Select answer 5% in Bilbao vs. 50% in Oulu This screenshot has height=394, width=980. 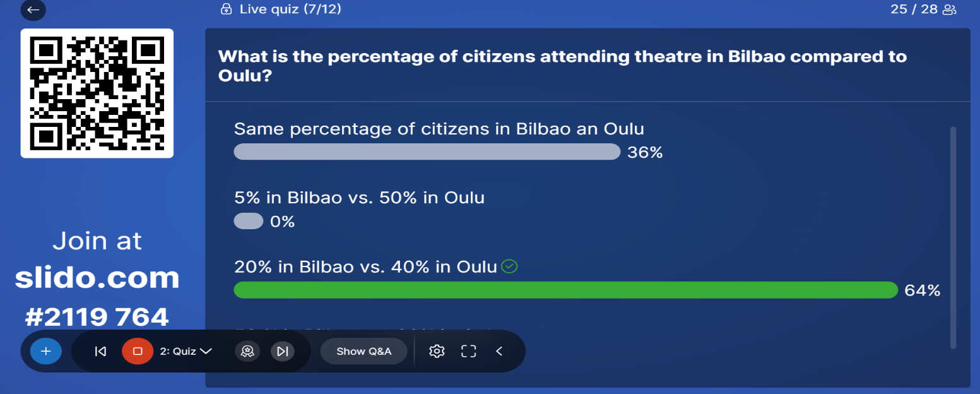359,198
